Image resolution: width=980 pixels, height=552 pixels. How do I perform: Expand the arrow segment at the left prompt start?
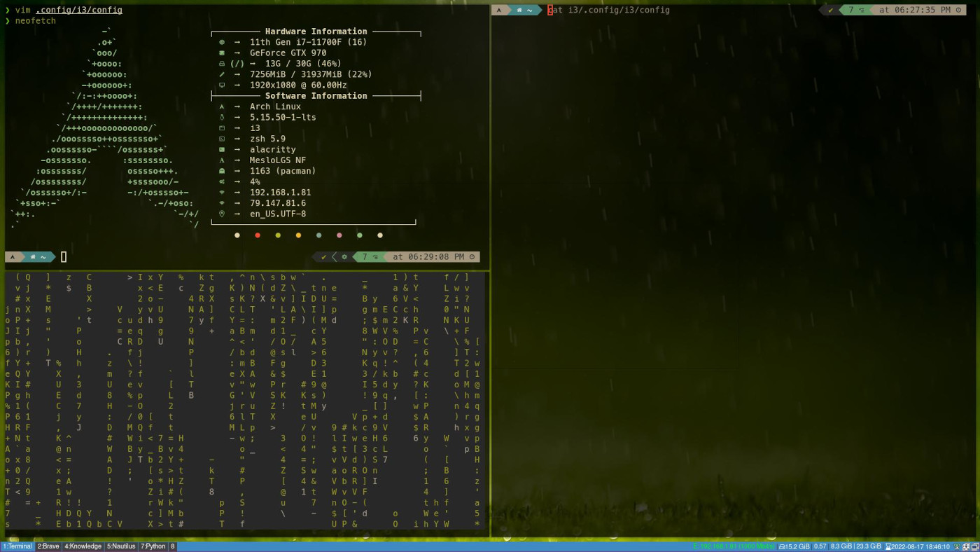click(13, 256)
